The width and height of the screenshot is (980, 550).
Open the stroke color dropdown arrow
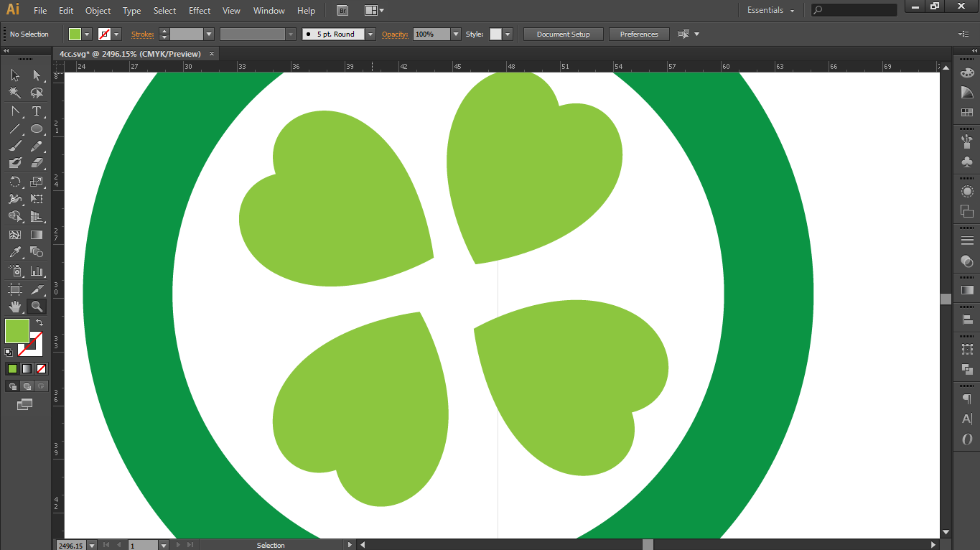(116, 34)
